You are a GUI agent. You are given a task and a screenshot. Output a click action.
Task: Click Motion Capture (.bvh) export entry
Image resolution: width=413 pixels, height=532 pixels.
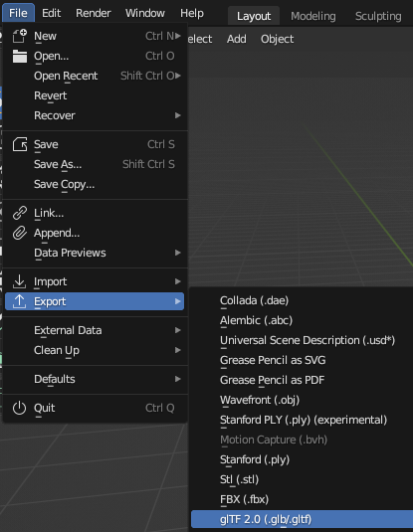pyautogui.click(x=302, y=440)
